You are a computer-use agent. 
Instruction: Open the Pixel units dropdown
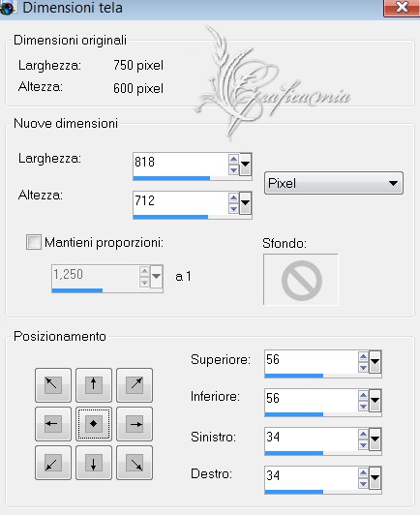[334, 183]
